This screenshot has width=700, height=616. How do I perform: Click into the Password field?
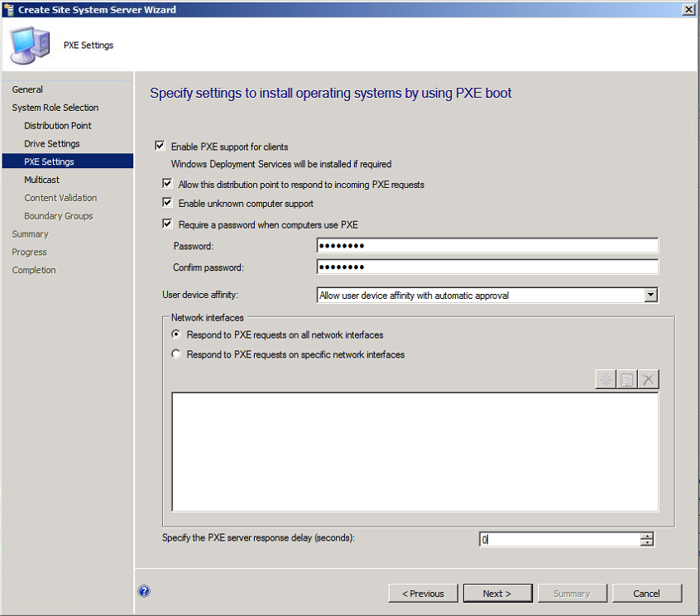coord(487,245)
